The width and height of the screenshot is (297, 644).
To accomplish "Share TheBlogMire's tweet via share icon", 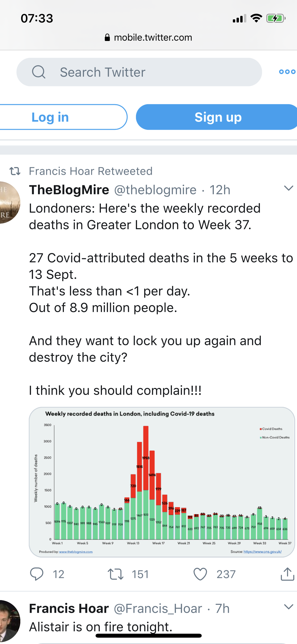I will point(287,574).
